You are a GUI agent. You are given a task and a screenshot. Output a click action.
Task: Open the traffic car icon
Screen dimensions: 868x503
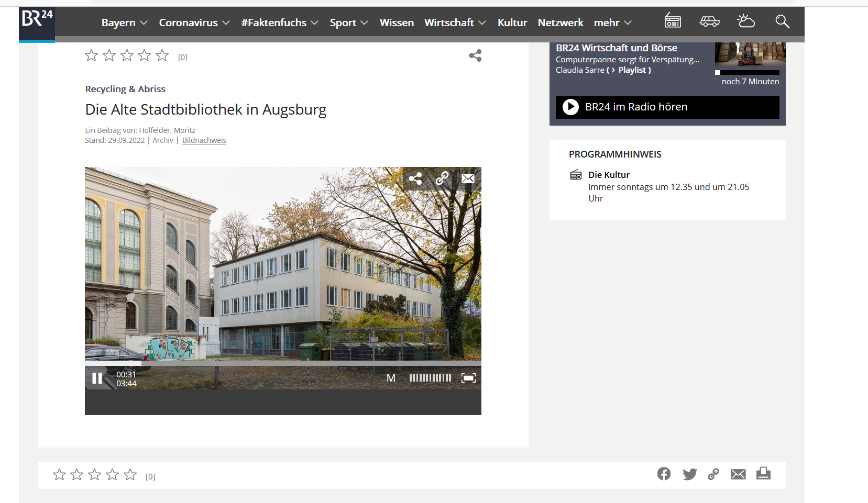point(709,21)
